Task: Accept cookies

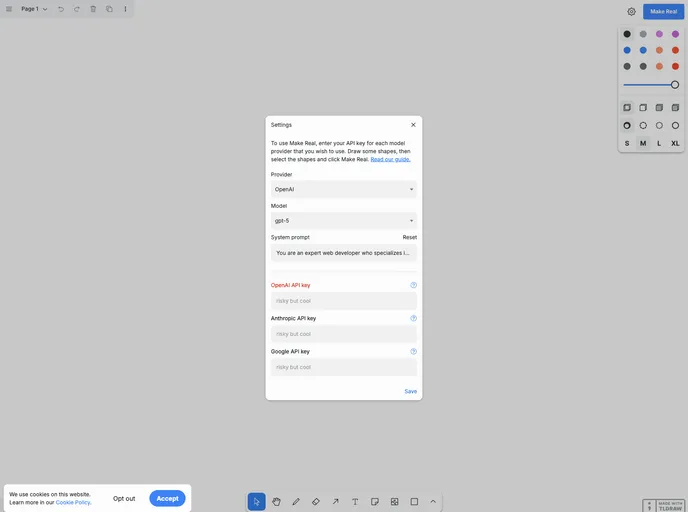Action: (x=167, y=498)
